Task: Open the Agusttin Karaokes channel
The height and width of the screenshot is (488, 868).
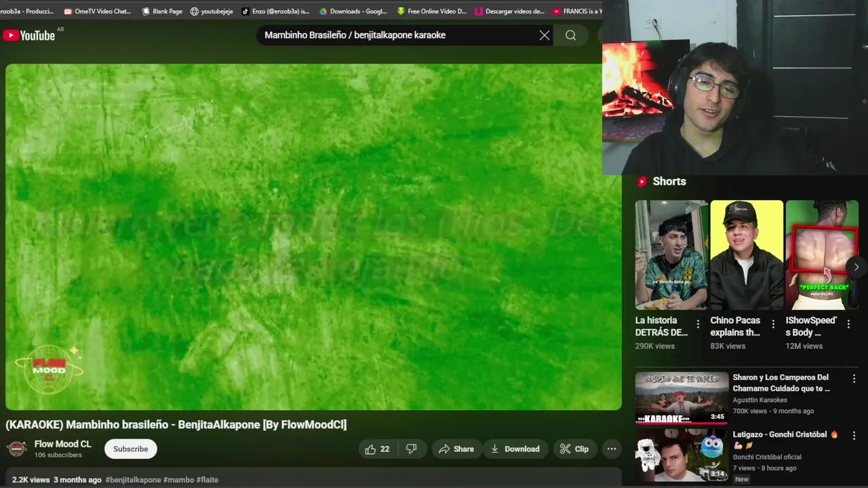Action: click(x=759, y=400)
